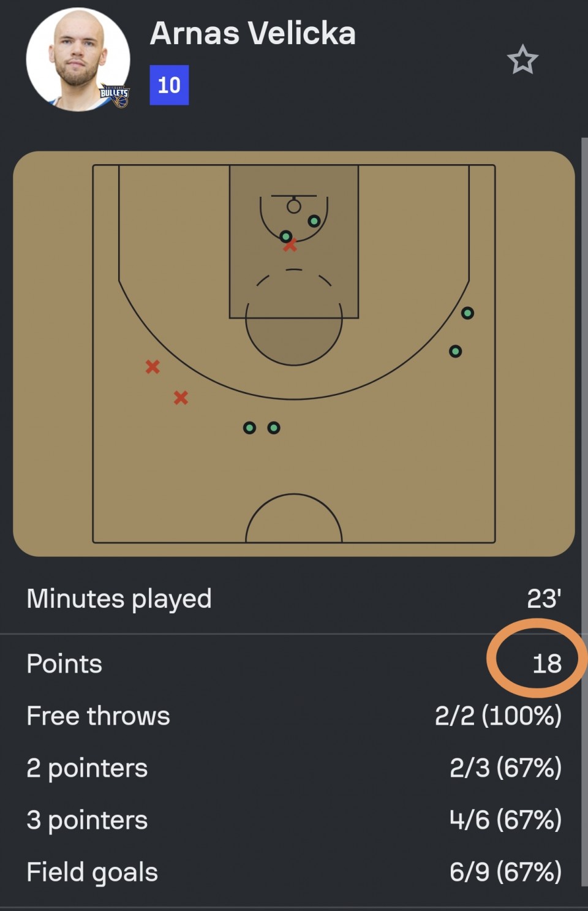This screenshot has height=911, width=588.
Task: Click the Arnas Velicka player name
Action: tap(253, 33)
